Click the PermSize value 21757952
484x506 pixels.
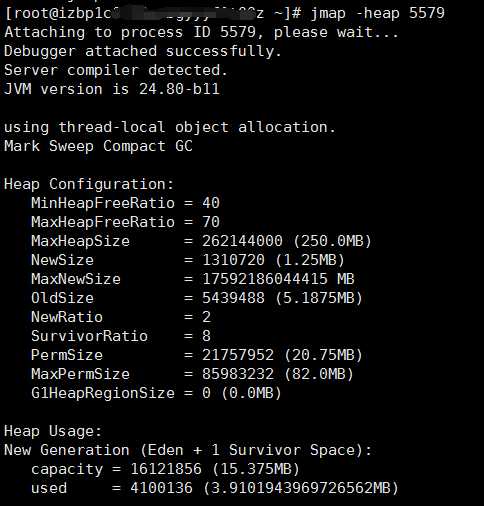tap(238, 355)
